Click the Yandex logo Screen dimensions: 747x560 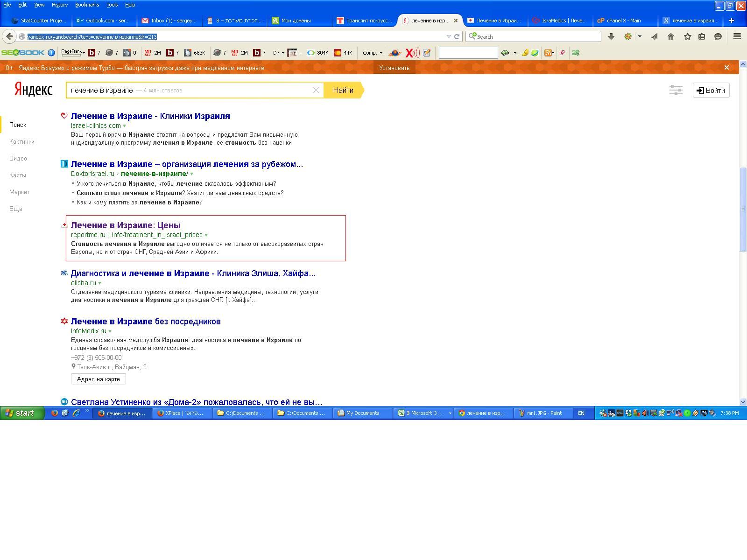click(33, 89)
